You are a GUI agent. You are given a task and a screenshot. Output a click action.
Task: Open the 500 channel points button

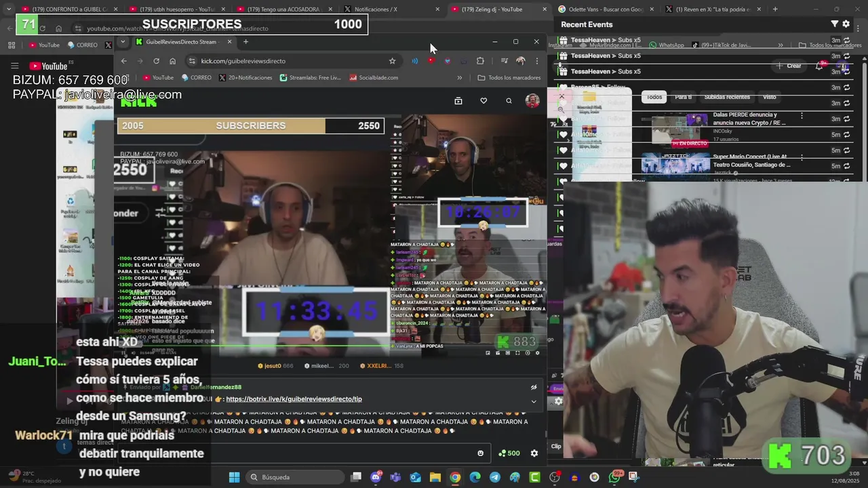click(509, 453)
